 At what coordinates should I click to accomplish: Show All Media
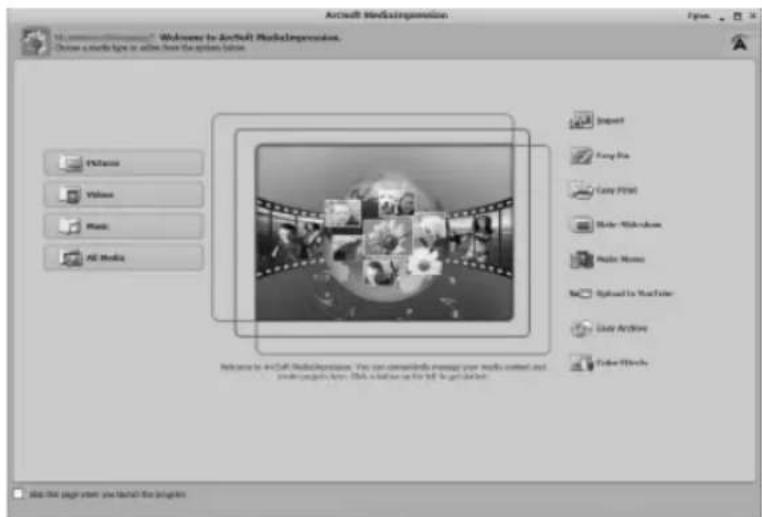pos(123,258)
